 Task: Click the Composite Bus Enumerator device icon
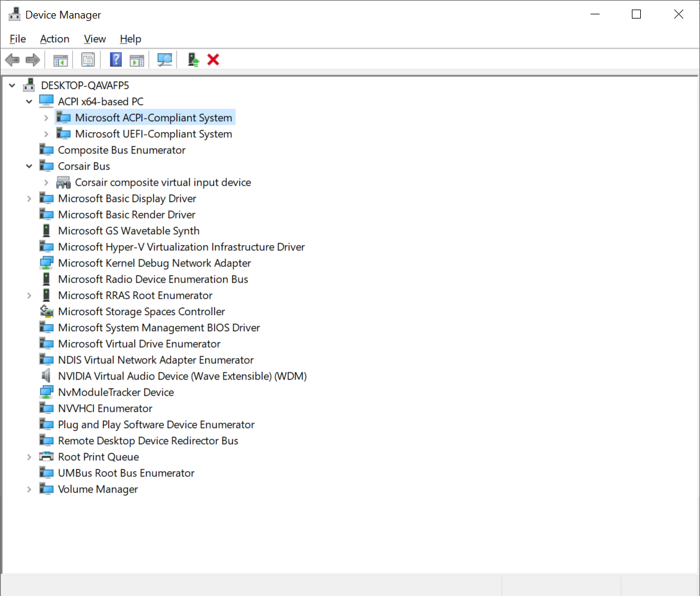(x=47, y=150)
